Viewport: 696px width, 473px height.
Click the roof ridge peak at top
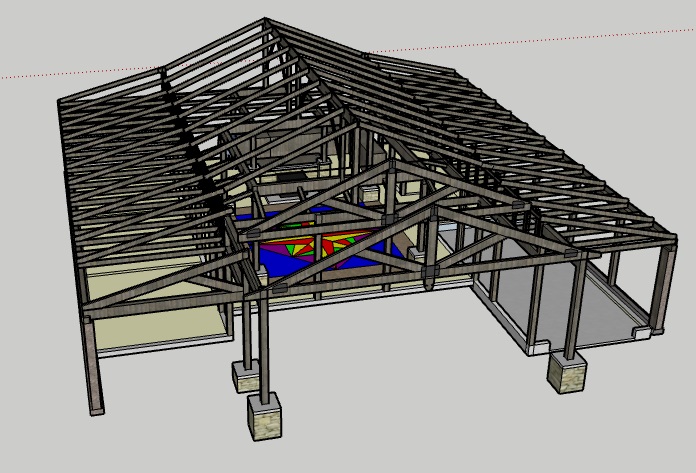point(267,20)
